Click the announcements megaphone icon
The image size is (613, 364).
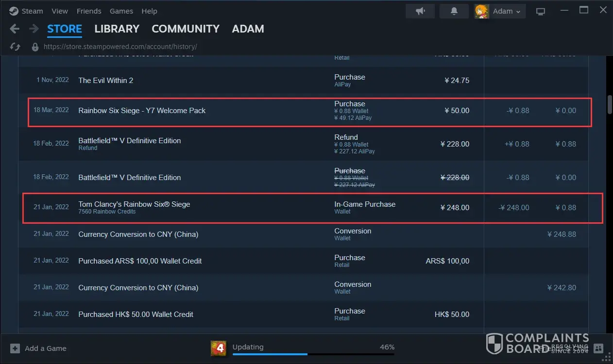pos(420,11)
